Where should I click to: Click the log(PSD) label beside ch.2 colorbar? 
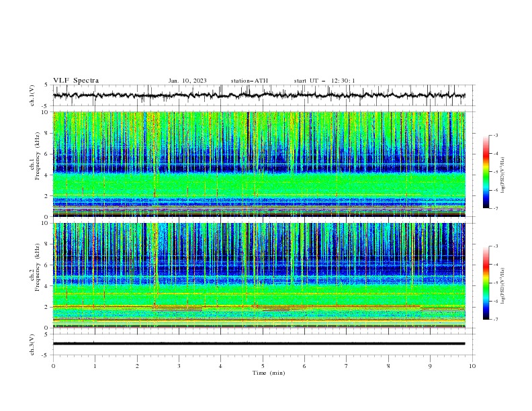coord(503,286)
